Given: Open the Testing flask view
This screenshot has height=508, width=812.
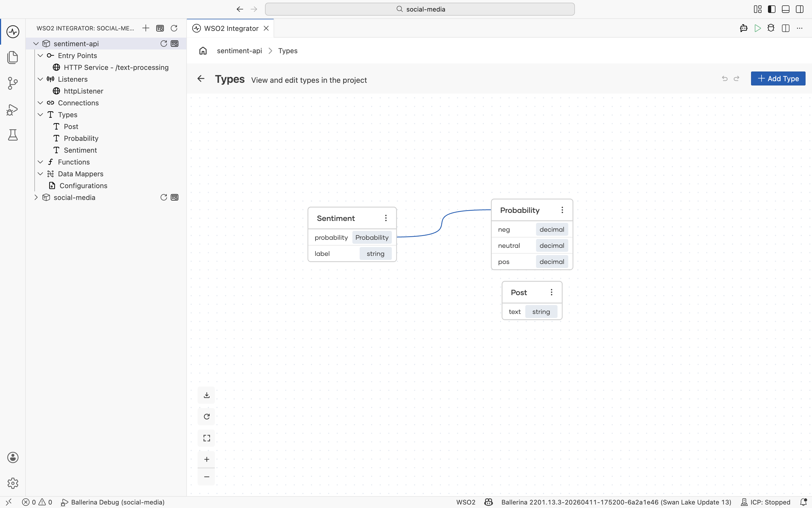Looking at the screenshot, I should pos(13,135).
